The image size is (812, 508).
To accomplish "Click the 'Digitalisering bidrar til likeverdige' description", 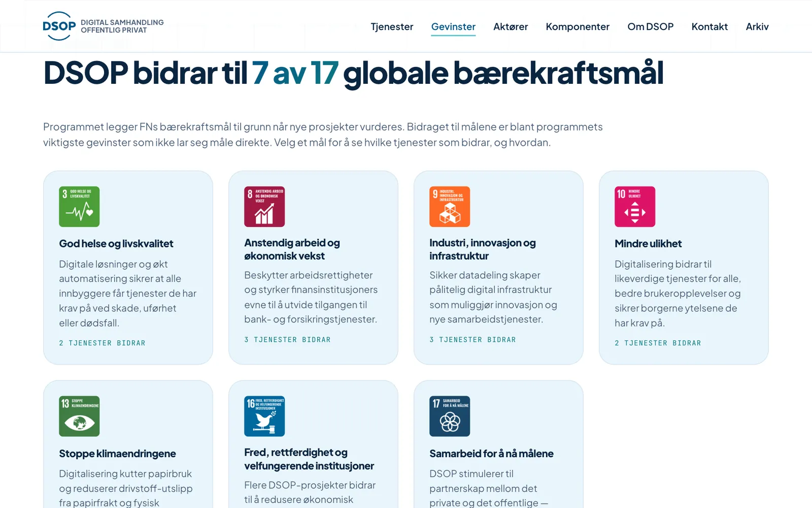I will tap(678, 294).
